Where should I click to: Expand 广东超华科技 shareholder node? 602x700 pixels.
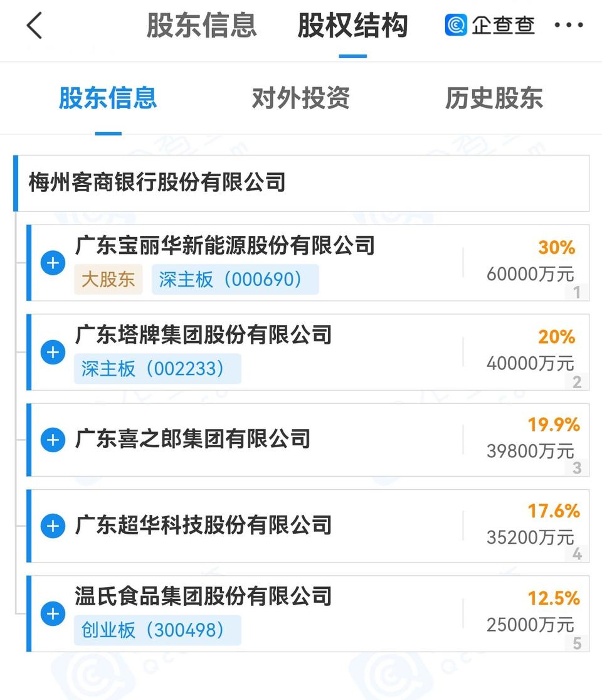(x=53, y=526)
